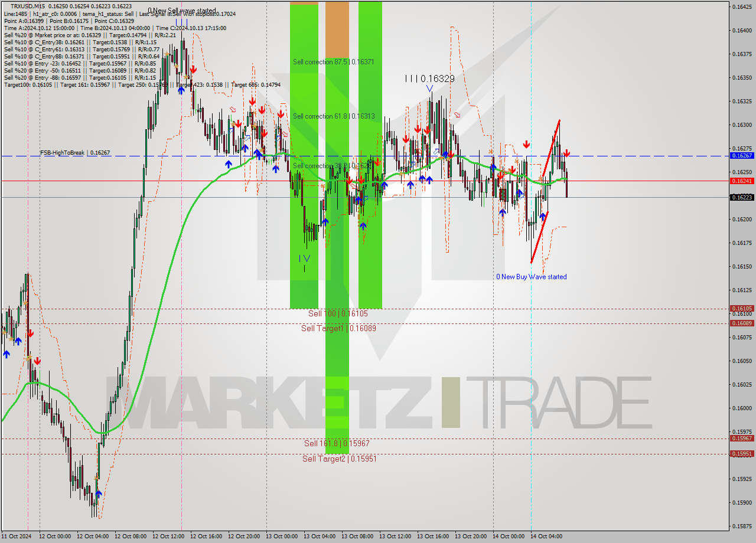Select the "12 Oct 04:00" time label
This screenshot has height=543, width=756.
93,537
